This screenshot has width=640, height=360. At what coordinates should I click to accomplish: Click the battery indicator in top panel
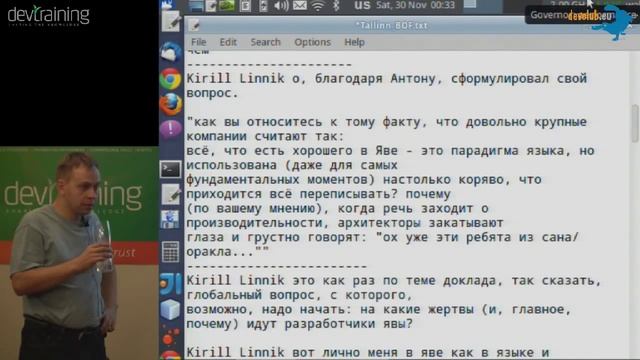coord(263,6)
